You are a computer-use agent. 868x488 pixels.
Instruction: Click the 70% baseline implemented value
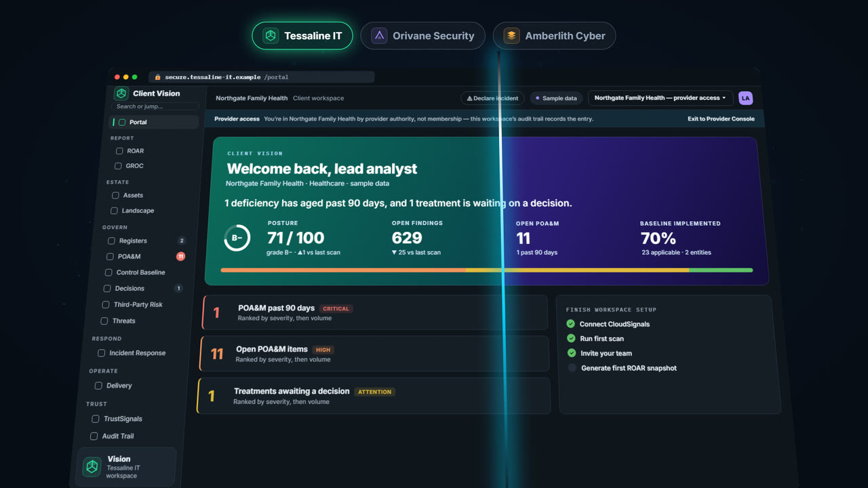tap(658, 239)
